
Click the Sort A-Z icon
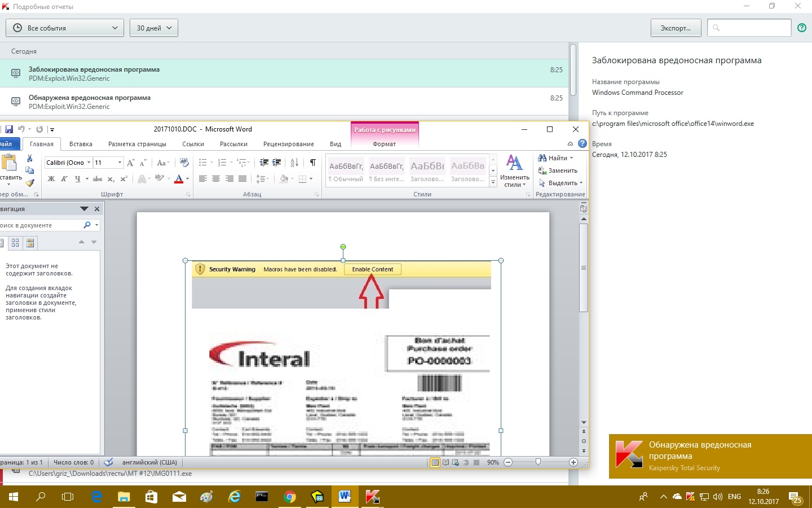[294, 163]
